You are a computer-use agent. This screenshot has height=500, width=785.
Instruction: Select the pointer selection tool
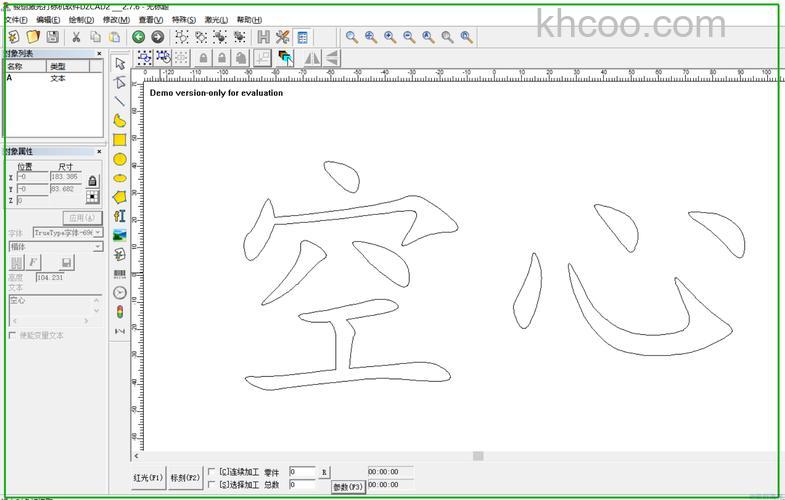click(120, 63)
